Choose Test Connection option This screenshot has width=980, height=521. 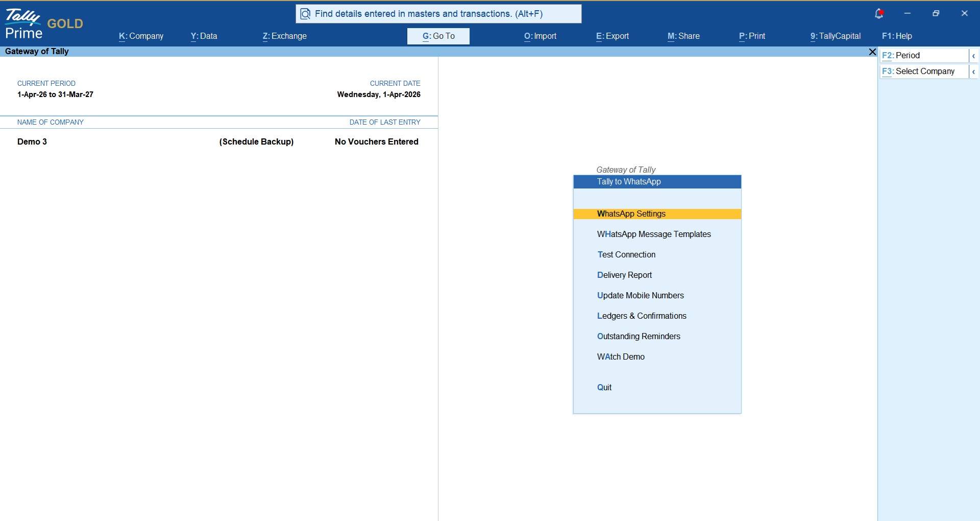point(626,255)
